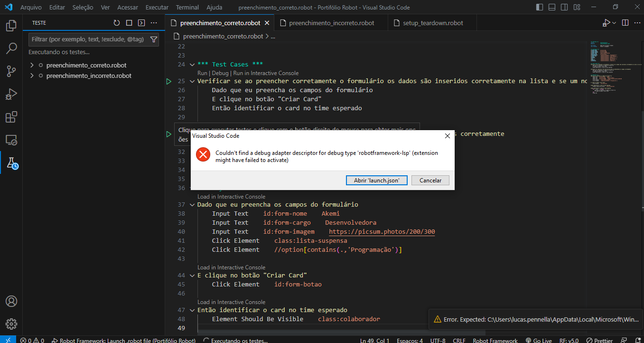This screenshot has height=343, width=644.
Task: Open the Seleção menu
Action: coord(83,8)
